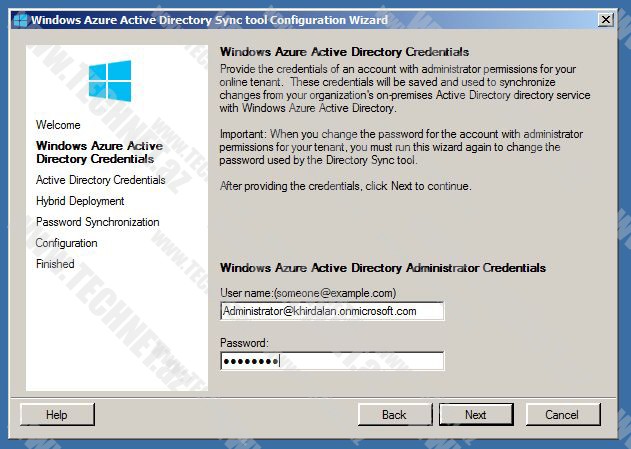Close the Configuration Wizard window

tap(605, 20)
